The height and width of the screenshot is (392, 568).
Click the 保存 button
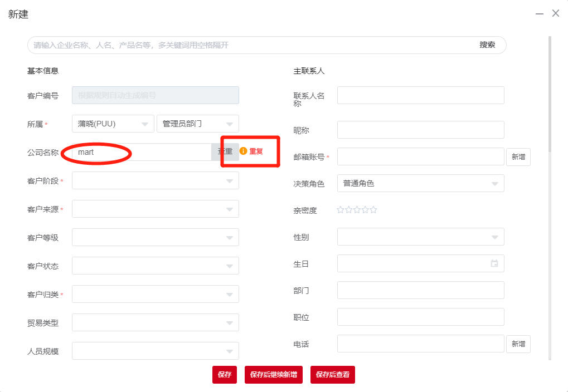[x=225, y=375]
